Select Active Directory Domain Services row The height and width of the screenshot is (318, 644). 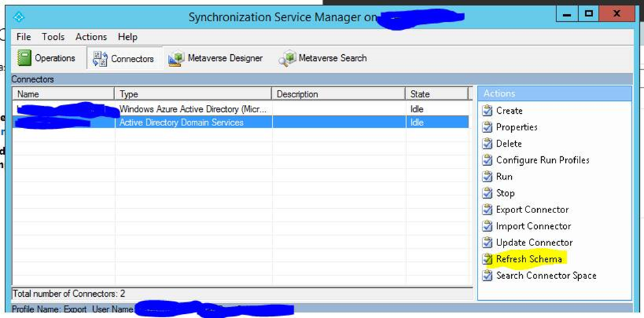(x=240, y=123)
